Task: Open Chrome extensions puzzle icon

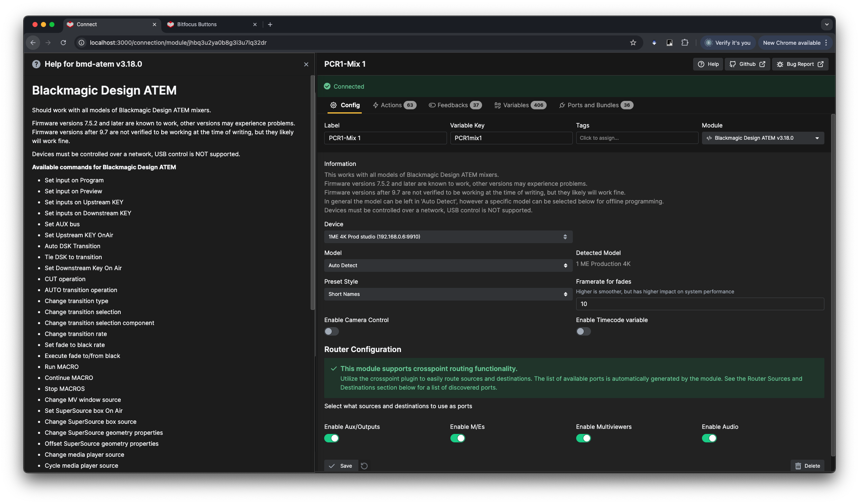Action: (x=685, y=43)
